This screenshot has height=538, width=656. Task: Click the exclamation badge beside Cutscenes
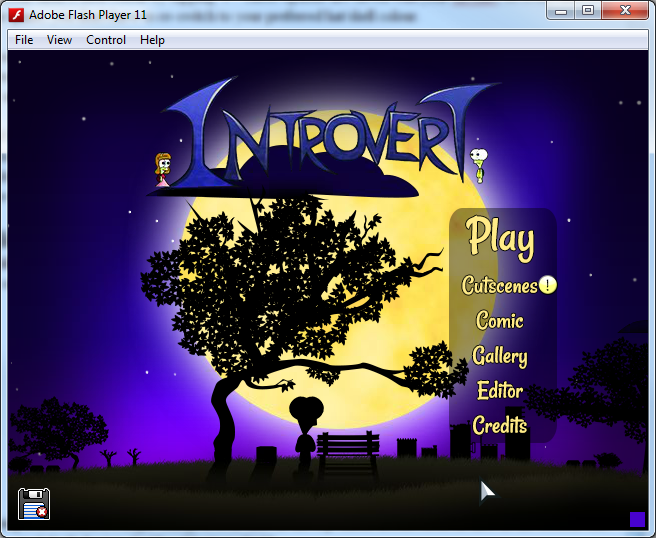tap(547, 285)
